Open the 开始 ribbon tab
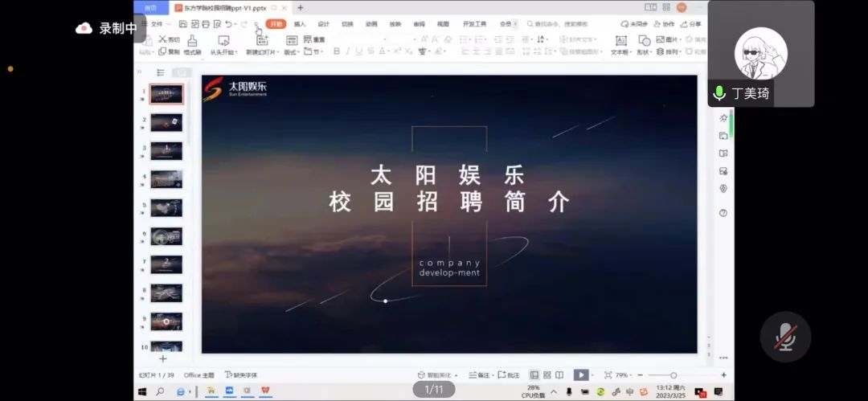 tap(276, 24)
